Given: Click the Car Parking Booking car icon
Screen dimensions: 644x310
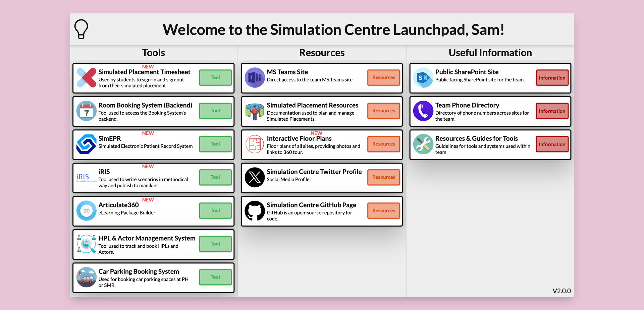Looking at the screenshot, I should [x=87, y=277].
